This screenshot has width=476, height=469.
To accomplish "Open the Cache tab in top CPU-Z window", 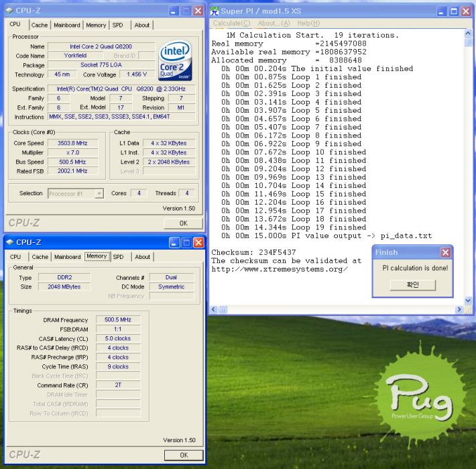I will [40, 25].
